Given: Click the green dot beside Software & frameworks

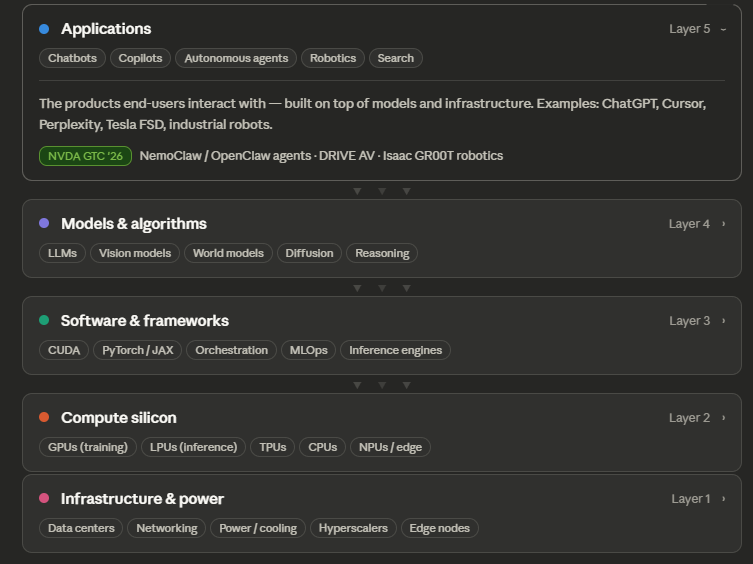Looking at the screenshot, I should pos(44,320).
